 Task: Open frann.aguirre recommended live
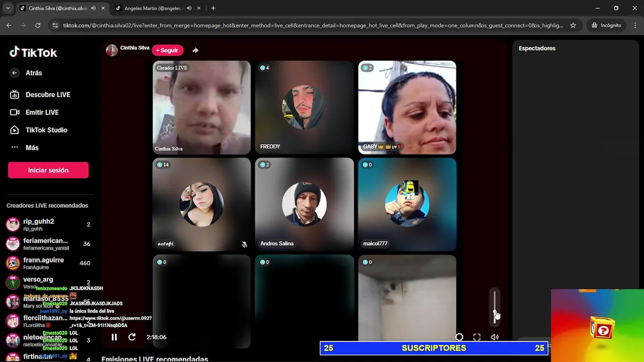click(49, 263)
